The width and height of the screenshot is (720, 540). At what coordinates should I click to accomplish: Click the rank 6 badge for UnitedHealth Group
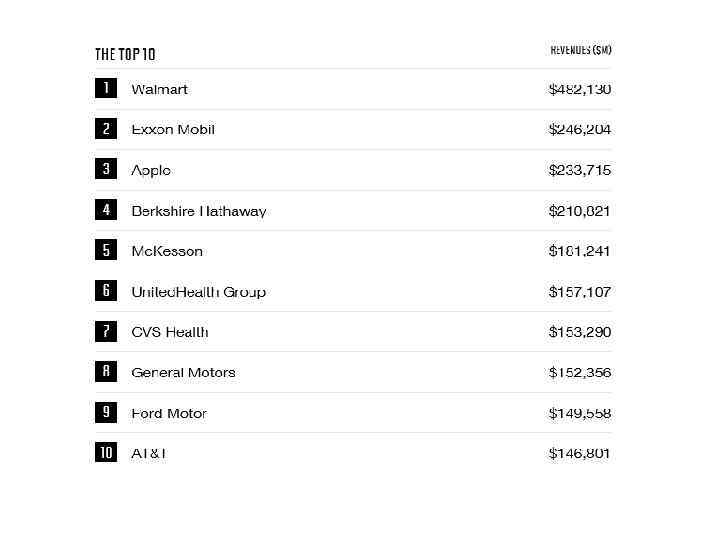(x=105, y=291)
